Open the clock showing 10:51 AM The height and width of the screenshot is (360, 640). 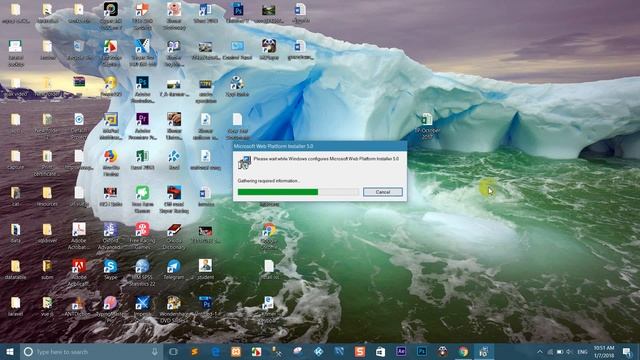click(604, 351)
